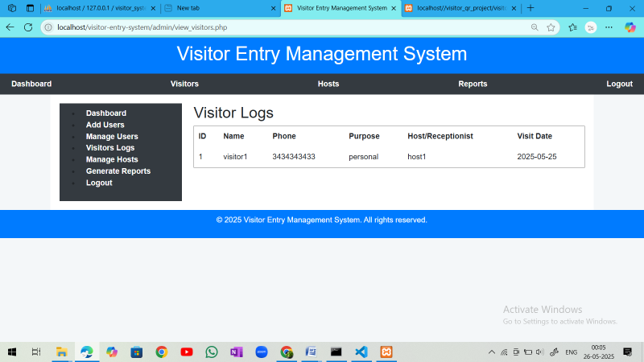Close the New tab tab
Viewport: 644px width, 362px height.
(273, 8)
